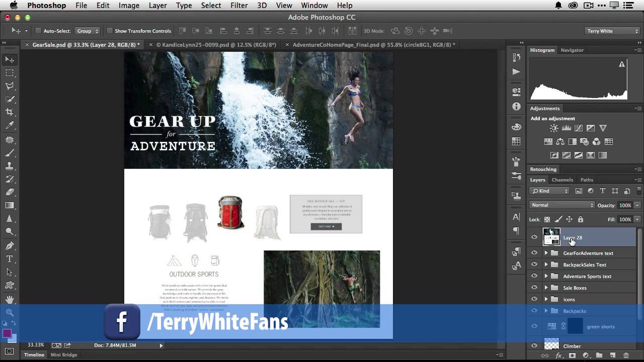644x362 pixels.
Task: Select the Eraser tool
Action: tap(10, 192)
